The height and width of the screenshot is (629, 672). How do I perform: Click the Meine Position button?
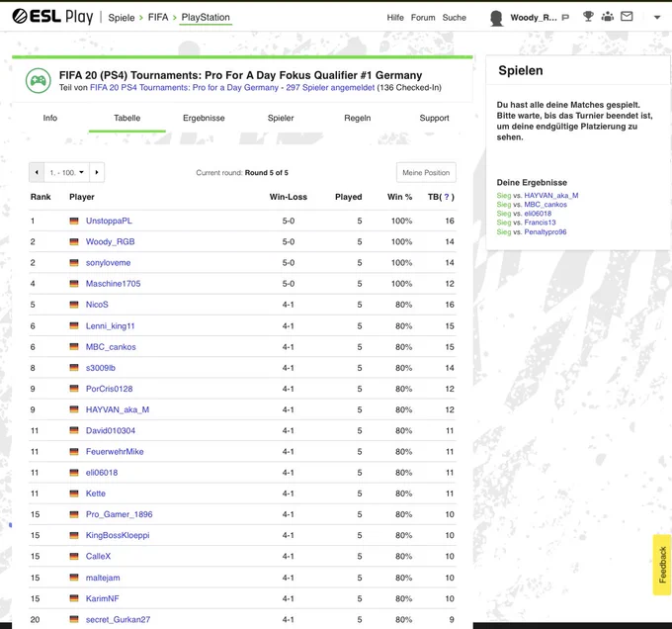point(426,172)
